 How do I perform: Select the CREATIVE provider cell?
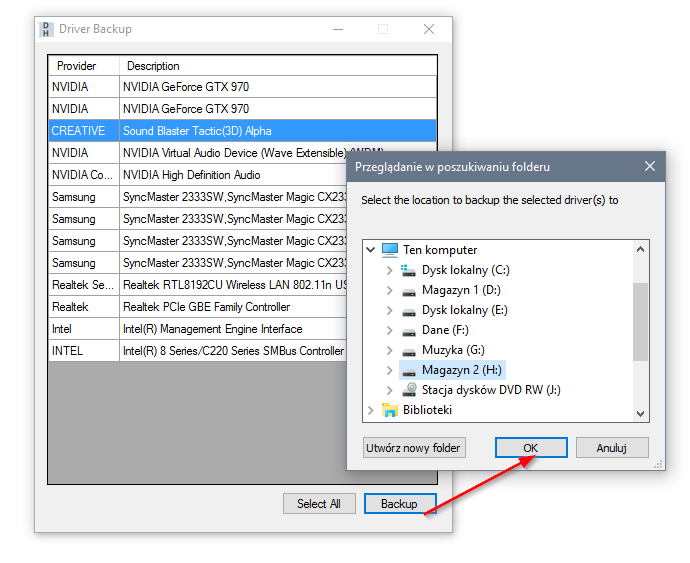pyautogui.click(x=84, y=131)
